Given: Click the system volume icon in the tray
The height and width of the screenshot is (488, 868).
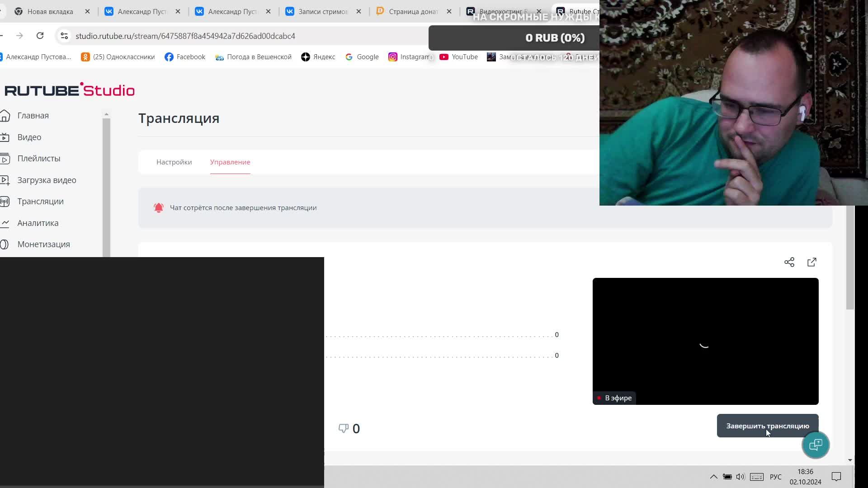Looking at the screenshot, I should point(740,477).
